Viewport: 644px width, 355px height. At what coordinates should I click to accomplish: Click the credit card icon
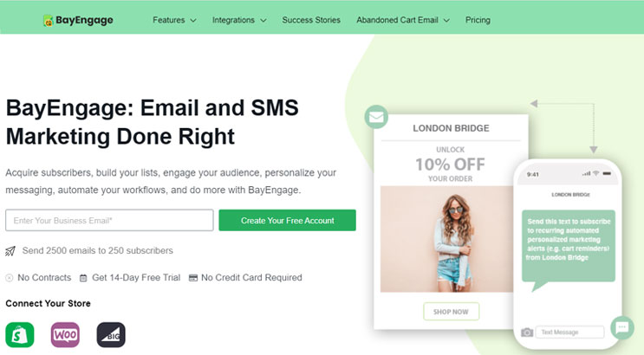(x=193, y=278)
